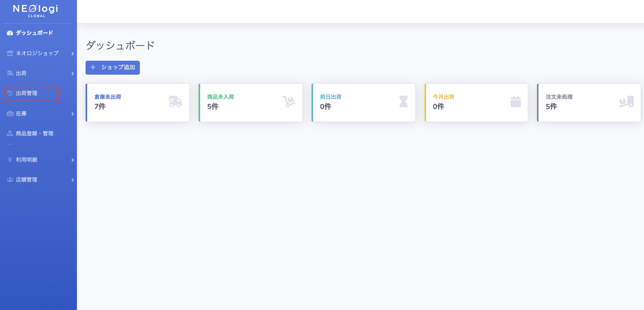The width and height of the screenshot is (644, 310).
Task: Click the NEOlogi Global logo
Action: point(36,11)
